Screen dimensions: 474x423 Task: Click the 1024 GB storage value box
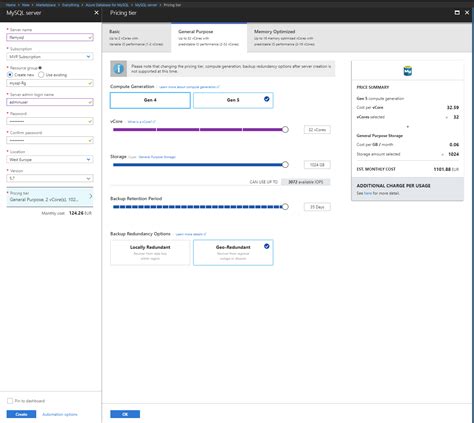tap(317, 165)
